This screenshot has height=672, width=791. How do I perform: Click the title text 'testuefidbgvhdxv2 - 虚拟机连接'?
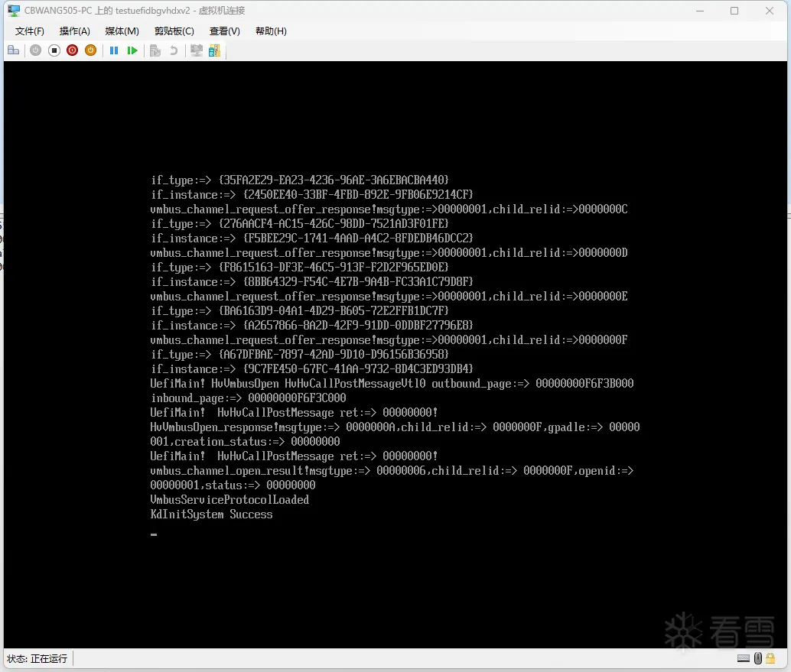click(x=180, y=11)
